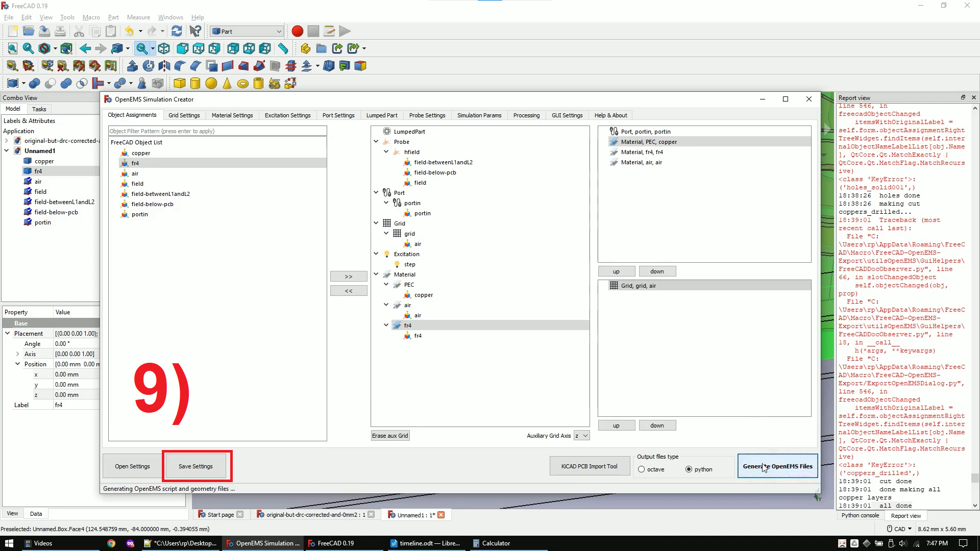Enable python output files type
This screenshot has height=551, width=980.
click(x=688, y=469)
